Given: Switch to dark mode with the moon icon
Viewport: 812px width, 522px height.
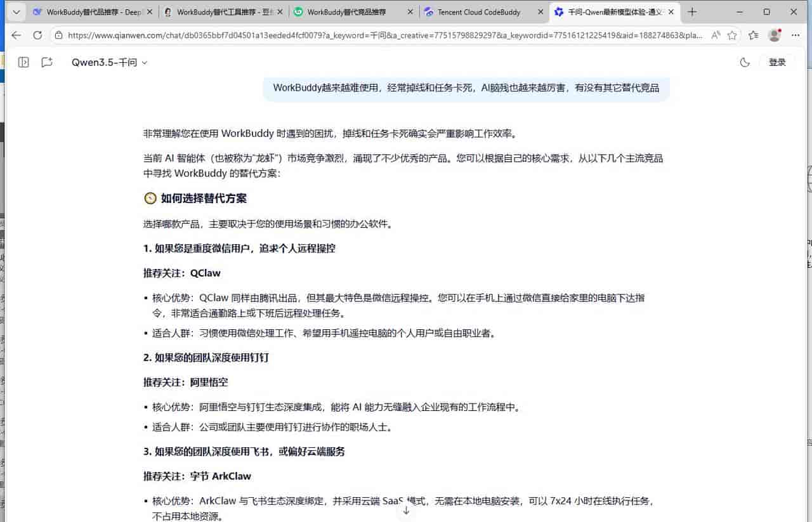Looking at the screenshot, I should coord(745,62).
